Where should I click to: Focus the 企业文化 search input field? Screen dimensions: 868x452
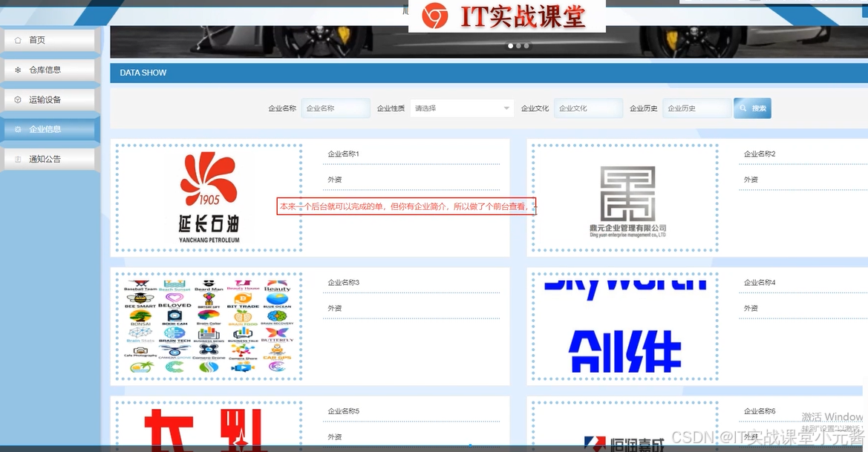coord(588,108)
